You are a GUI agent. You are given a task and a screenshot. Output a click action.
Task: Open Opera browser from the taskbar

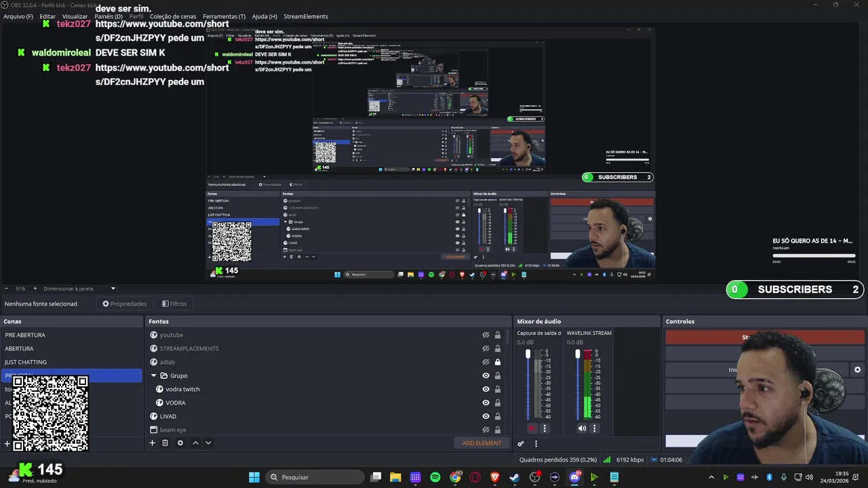click(475, 477)
